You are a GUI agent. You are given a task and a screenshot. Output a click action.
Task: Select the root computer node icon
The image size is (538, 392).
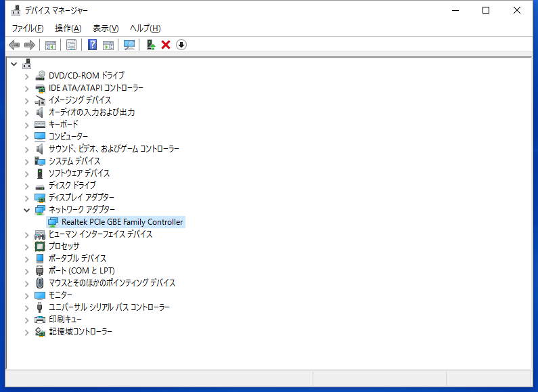(x=27, y=64)
